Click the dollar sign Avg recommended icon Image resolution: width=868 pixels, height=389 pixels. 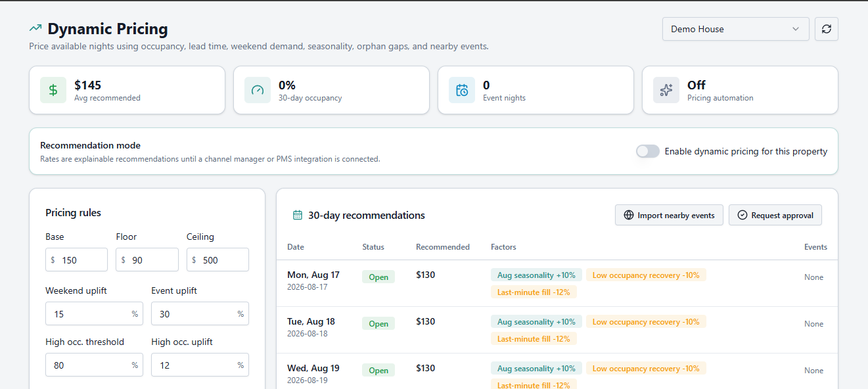(x=53, y=90)
